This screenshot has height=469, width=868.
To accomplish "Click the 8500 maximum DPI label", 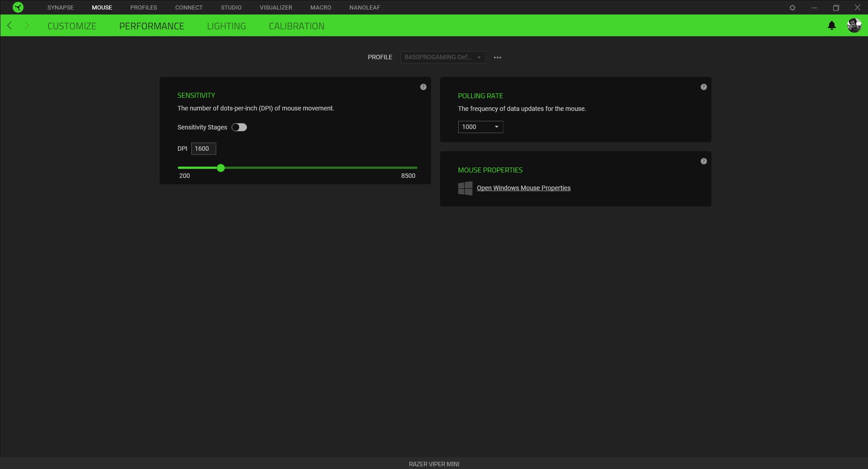I will coord(408,176).
